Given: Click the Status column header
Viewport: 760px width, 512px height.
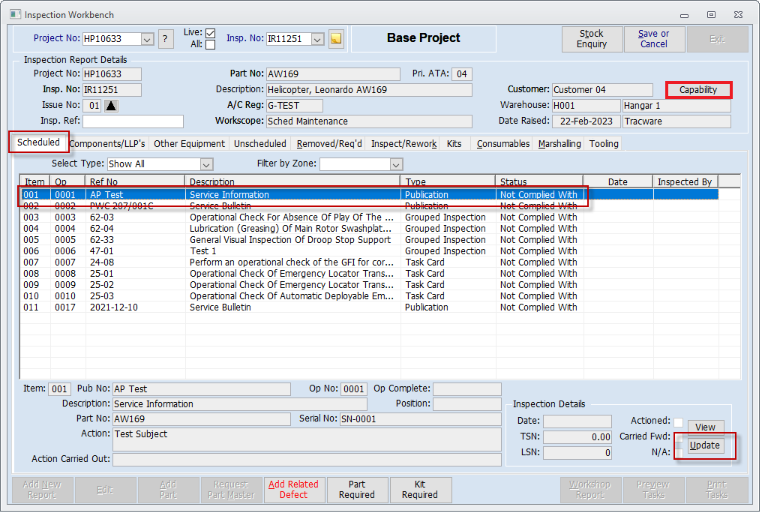Looking at the screenshot, I should (539, 181).
